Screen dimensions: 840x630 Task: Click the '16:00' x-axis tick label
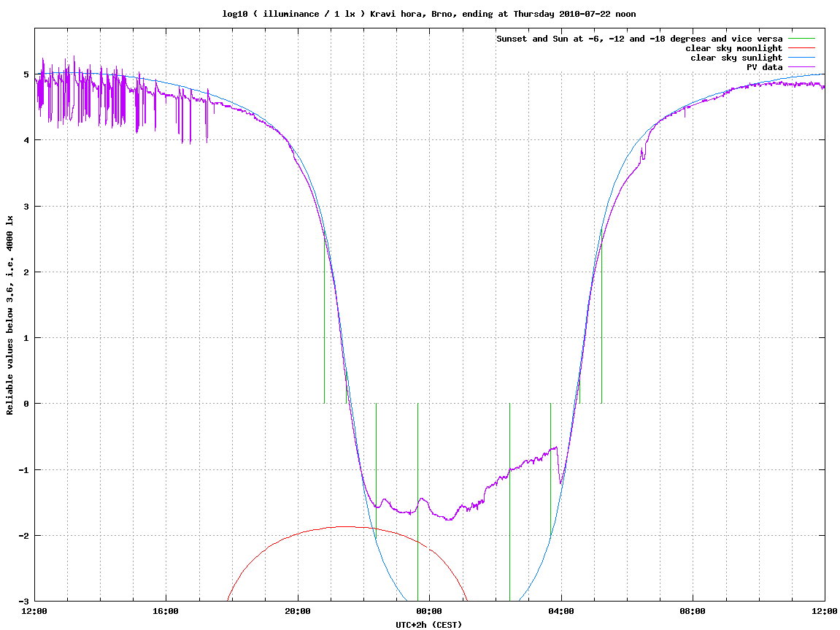(x=166, y=611)
